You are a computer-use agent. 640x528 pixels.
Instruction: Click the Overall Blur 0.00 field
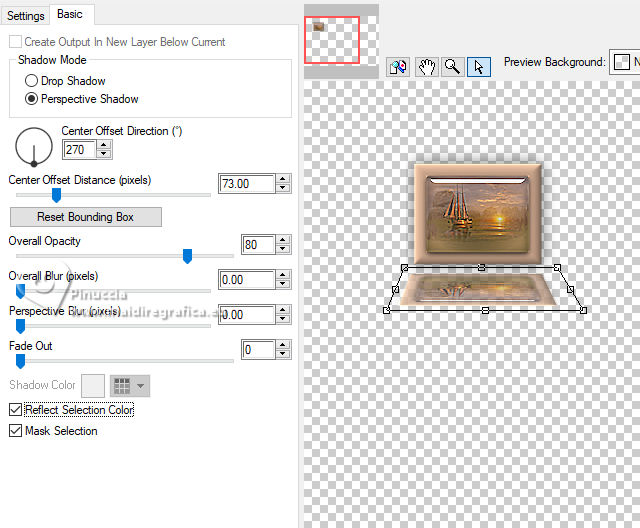pos(247,280)
